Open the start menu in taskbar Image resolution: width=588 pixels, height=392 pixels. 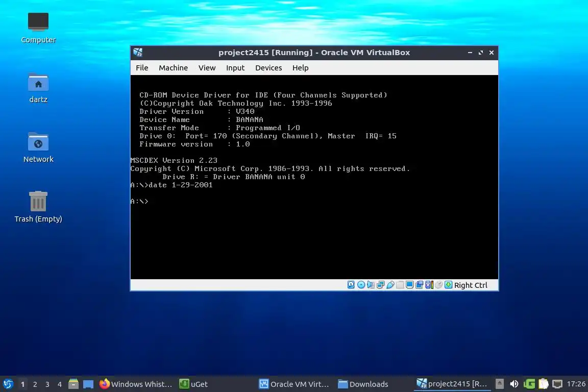pos(8,384)
